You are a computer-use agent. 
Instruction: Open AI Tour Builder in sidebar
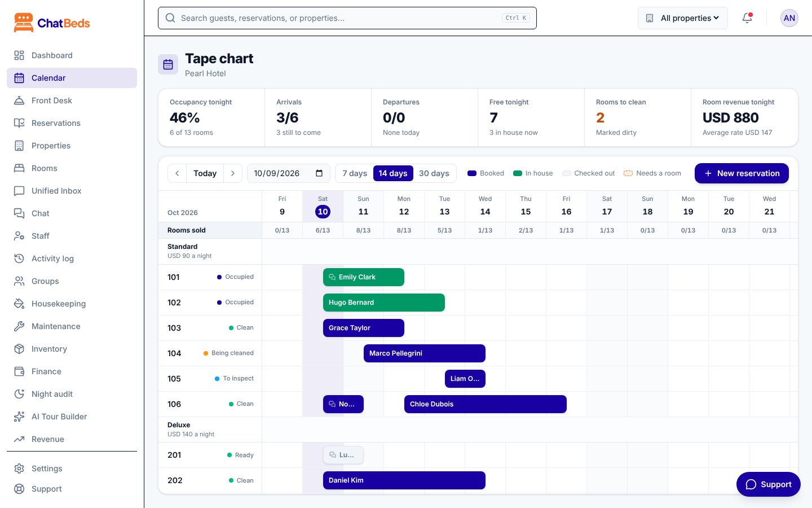[72, 417]
